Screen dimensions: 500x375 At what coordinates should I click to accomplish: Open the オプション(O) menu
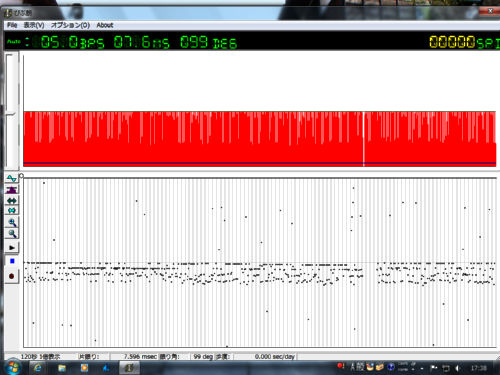pos(70,25)
